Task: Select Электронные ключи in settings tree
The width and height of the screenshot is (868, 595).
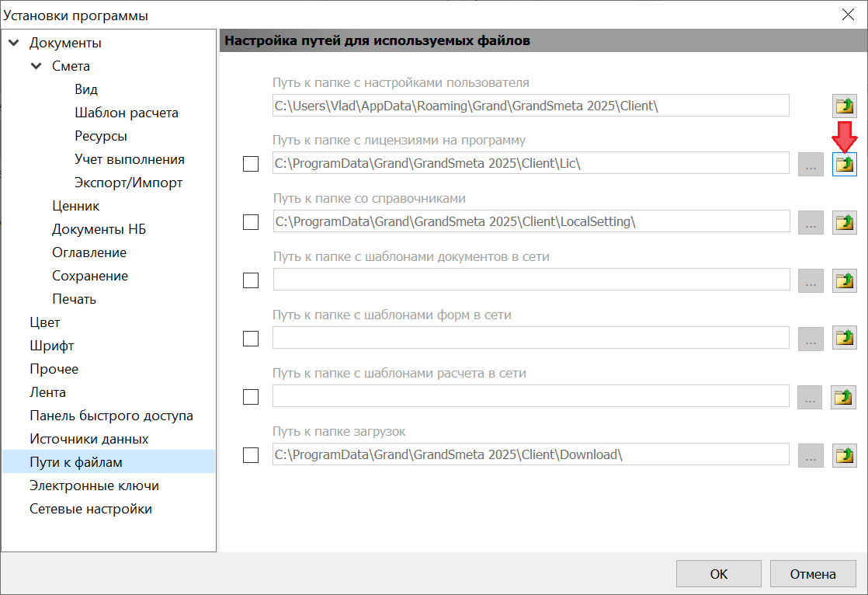Action: pos(94,485)
